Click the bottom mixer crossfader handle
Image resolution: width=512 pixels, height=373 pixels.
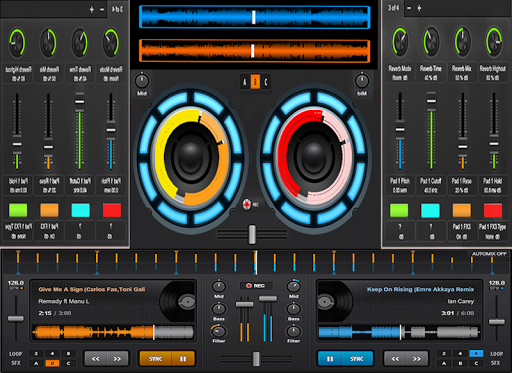[256, 359]
